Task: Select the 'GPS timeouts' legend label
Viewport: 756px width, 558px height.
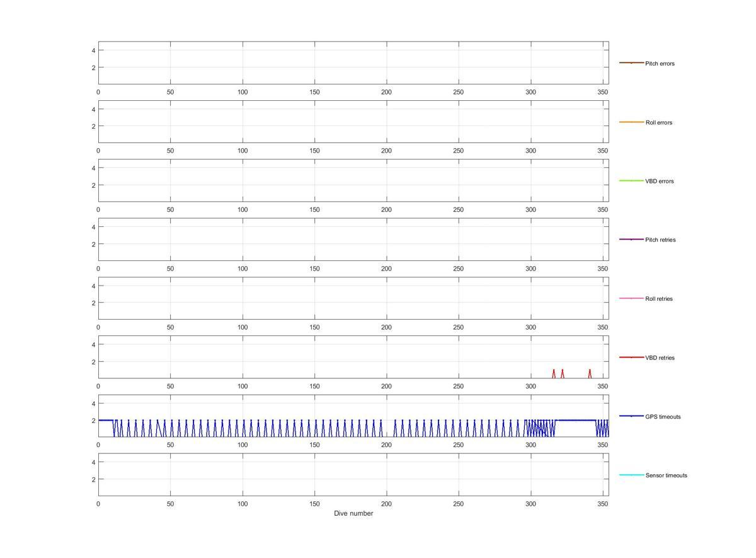Action: [x=663, y=417]
